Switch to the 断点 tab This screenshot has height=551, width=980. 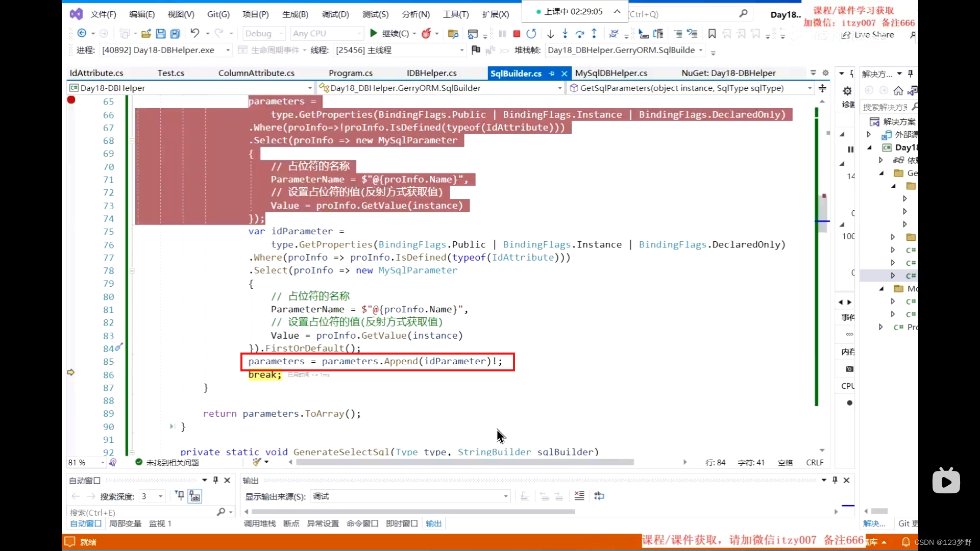coord(291,523)
